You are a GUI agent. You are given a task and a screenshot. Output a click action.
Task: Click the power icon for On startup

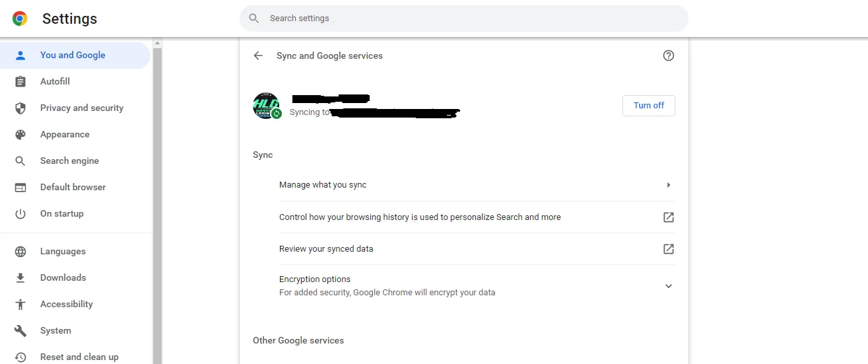tap(20, 214)
